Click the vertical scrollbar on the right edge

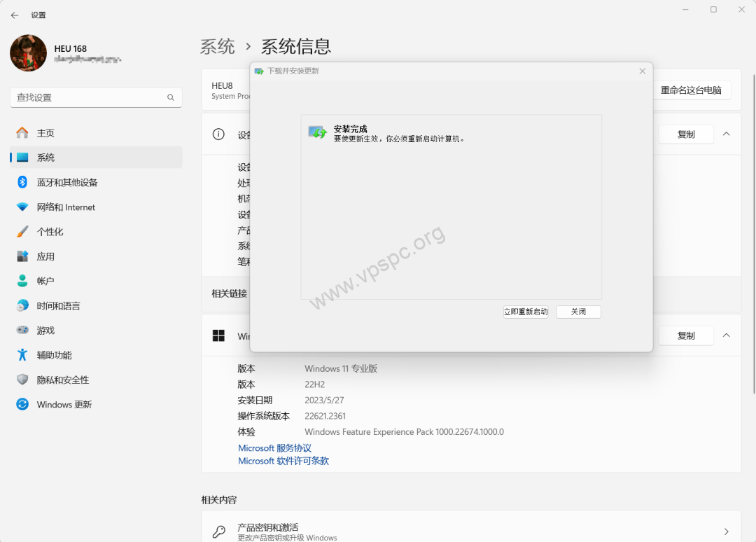click(x=754, y=234)
